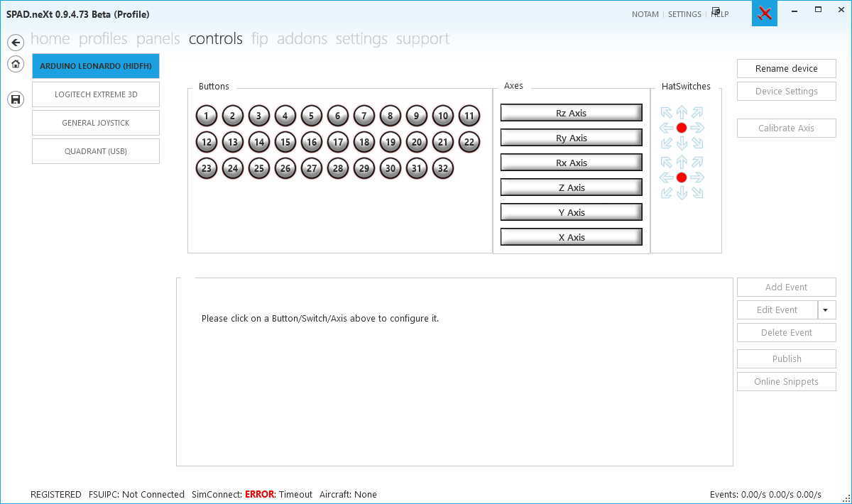Image resolution: width=852 pixels, height=504 pixels.
Task: Click the Delete Event button
Action: (x=787, y=333)
